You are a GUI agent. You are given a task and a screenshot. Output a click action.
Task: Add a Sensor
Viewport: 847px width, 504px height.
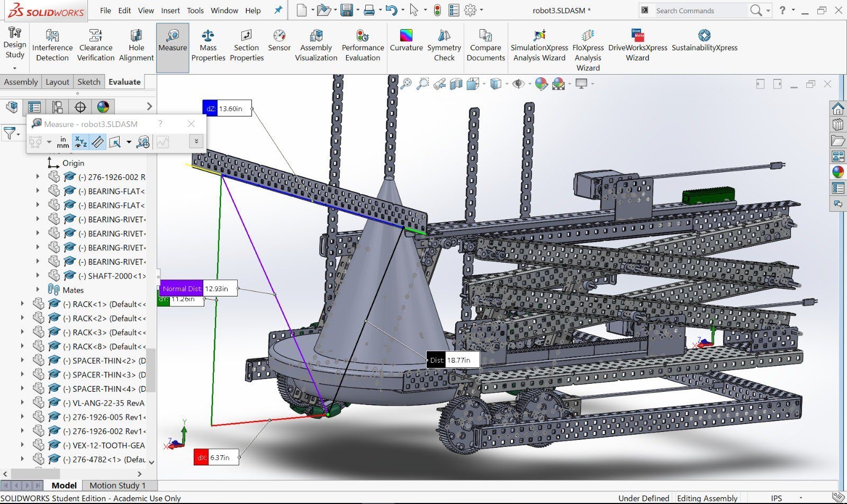tap(279, 41)
